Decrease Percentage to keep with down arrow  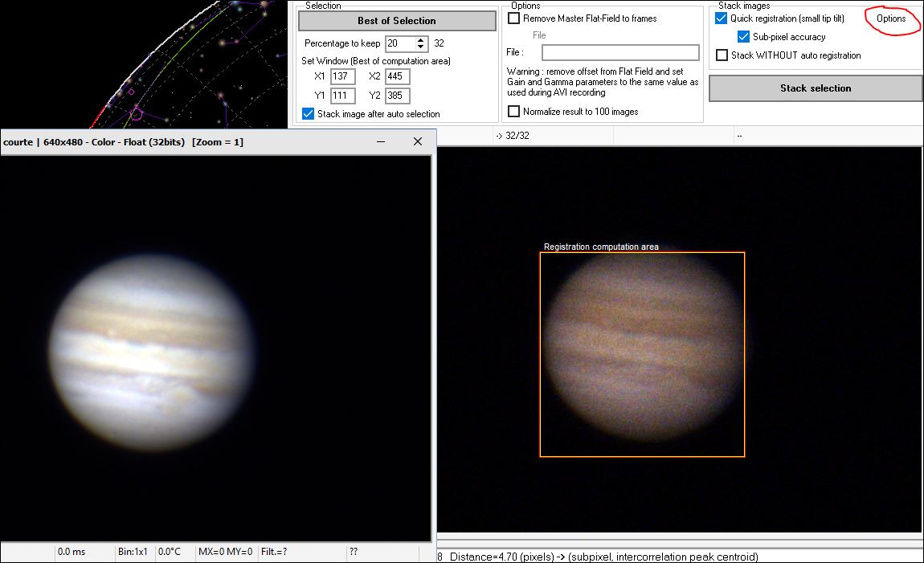[420, 47]
